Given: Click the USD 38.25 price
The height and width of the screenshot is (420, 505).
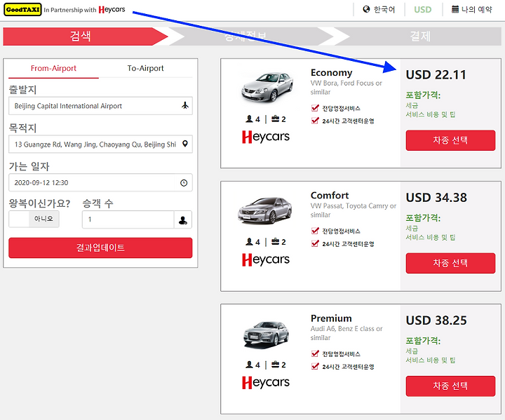Looking at the screenshot, I should (x=436, y=321).
